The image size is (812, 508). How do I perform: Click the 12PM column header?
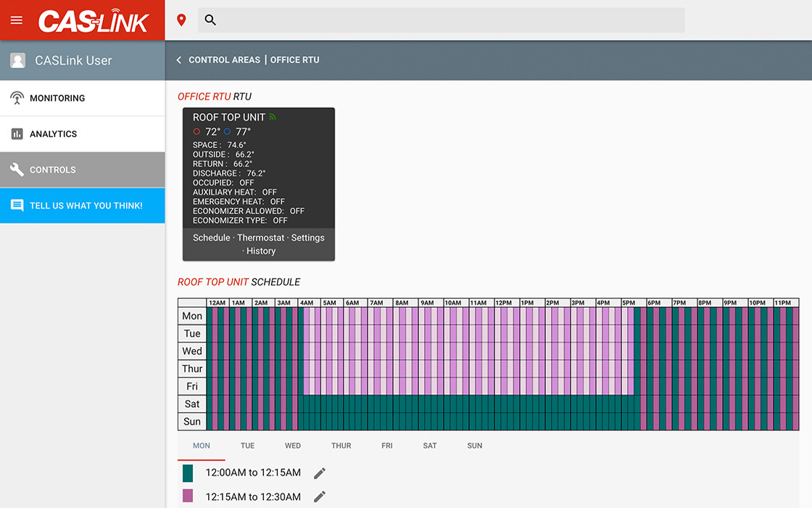pos(507,303)
